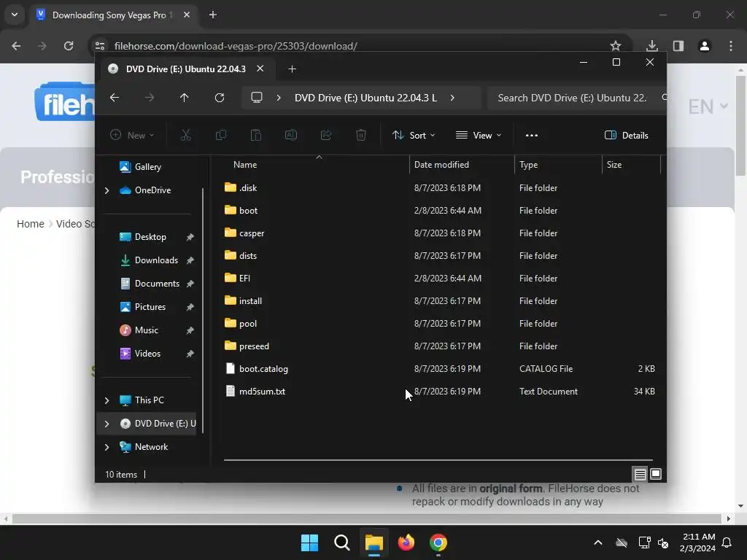Image resolution: width=747 pixels, height=560 pixels.
Task: Toggle the Details pane button
Action: click(x=627, y=135)
